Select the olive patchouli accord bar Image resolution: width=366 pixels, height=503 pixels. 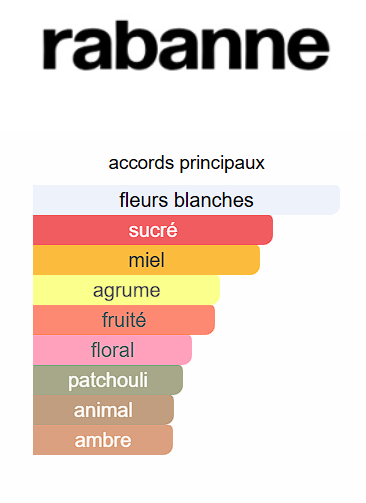pyautogui.click(x=108, y=380)
